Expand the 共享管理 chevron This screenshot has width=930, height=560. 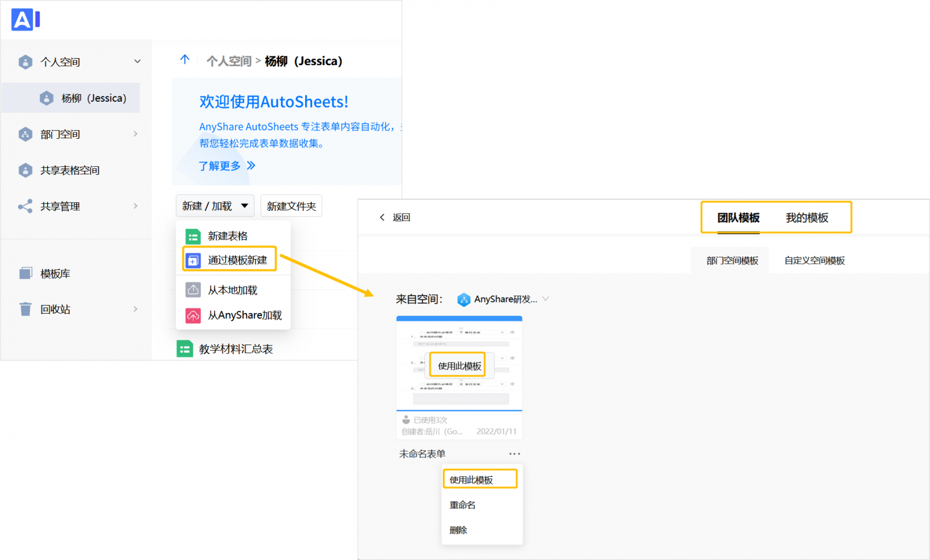click(x=135, y=206)
